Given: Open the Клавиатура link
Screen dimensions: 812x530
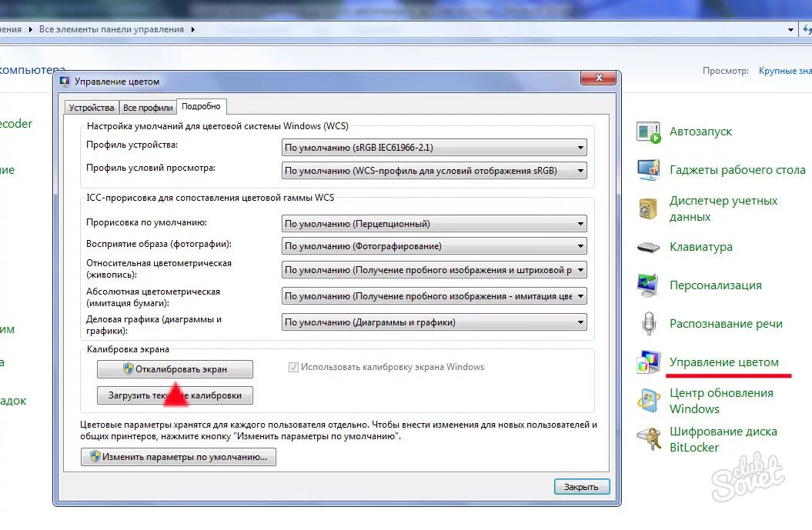Looking at the screenshot, I should [x=701, y=247].
